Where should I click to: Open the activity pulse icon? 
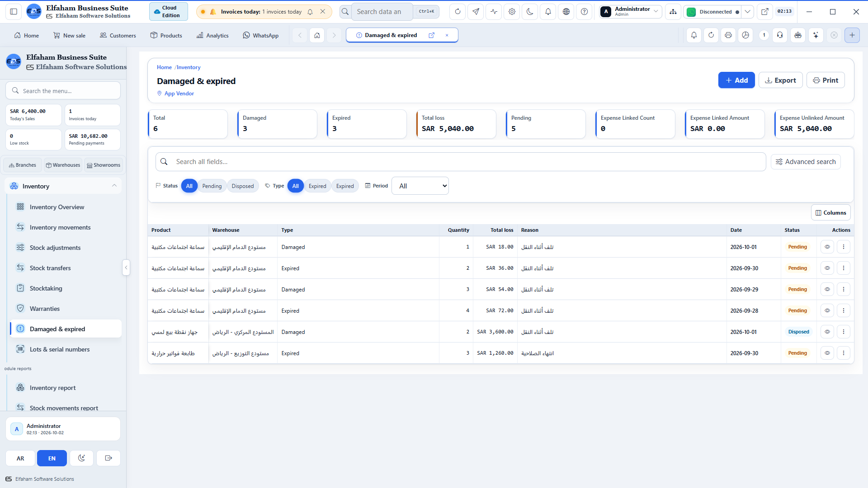tap(494, 12)
